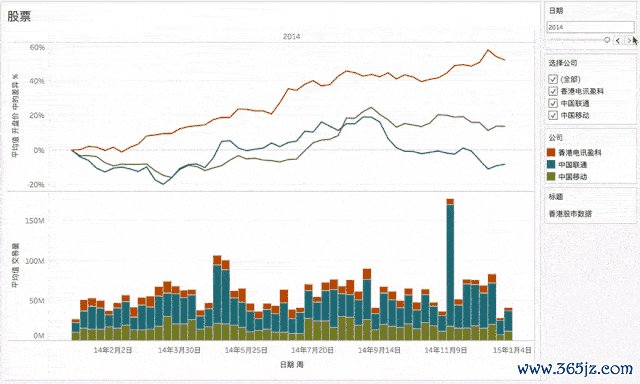Screen dimensions: 640x384
Task: Click the 香港股市数据 title text
Action: pyautogui.click(x=570, y=213)
